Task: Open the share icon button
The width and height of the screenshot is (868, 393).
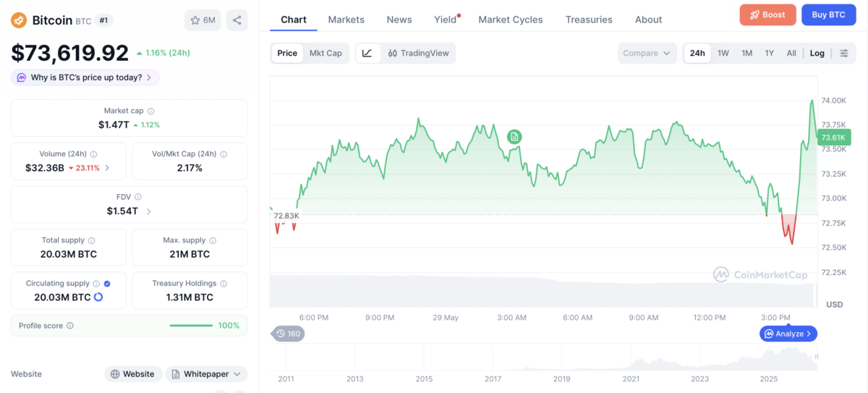Action: click(x=237, y=20)
